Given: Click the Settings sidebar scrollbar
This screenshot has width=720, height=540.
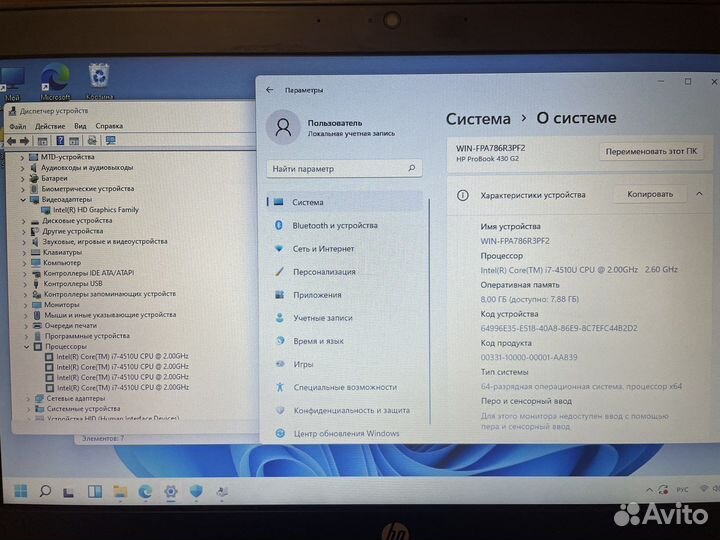Looking at the screenshot, I should pyautogui.click(x=430, y=311).
